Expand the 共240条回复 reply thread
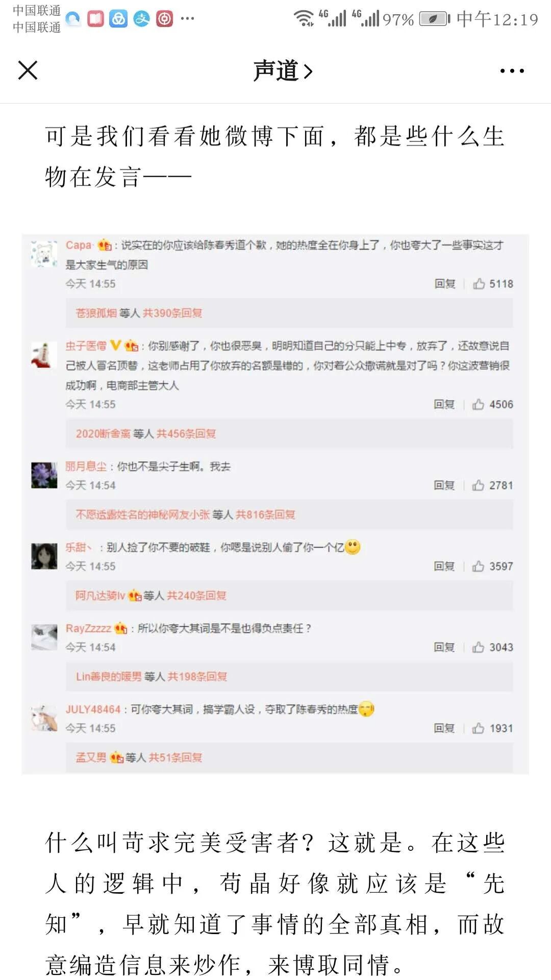Viewport: 551px width, 980px height. tap(197, 596)
